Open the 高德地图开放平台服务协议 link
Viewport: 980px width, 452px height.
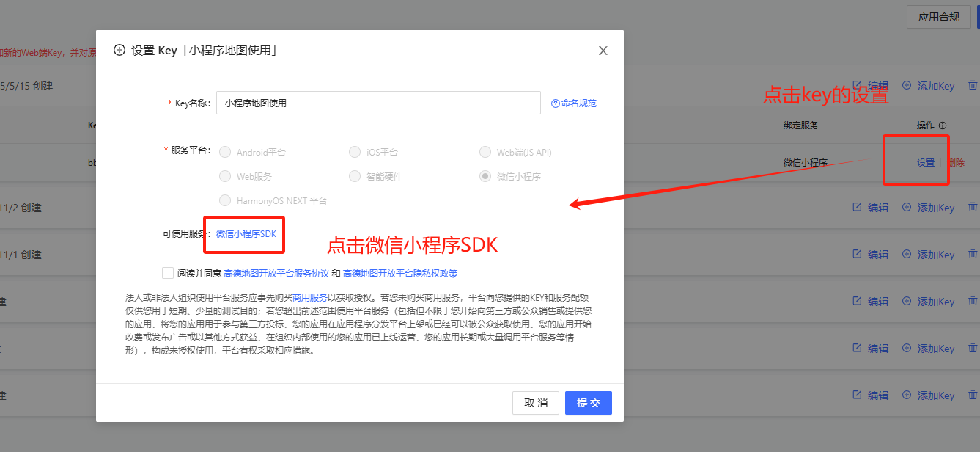(276, 274)
